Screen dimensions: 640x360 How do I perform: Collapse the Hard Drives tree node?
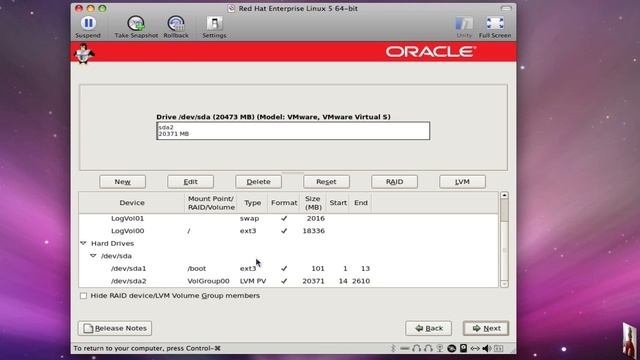pyautogui.click(x=84, y=243)
